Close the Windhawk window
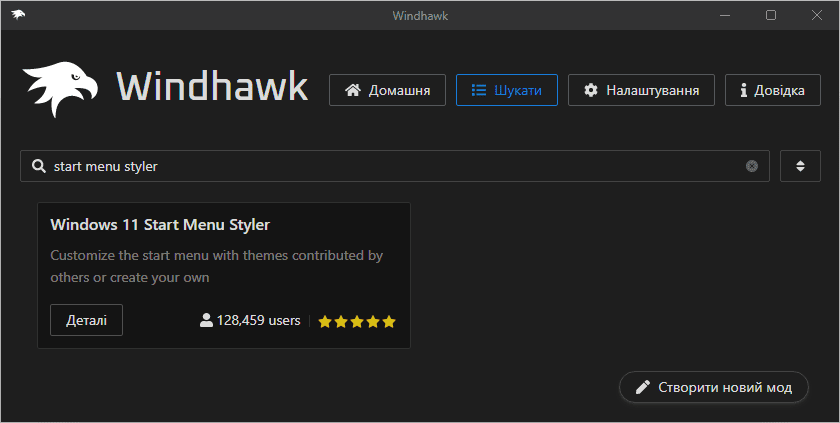Screen dimensions: 840x423 coord(816,15)
